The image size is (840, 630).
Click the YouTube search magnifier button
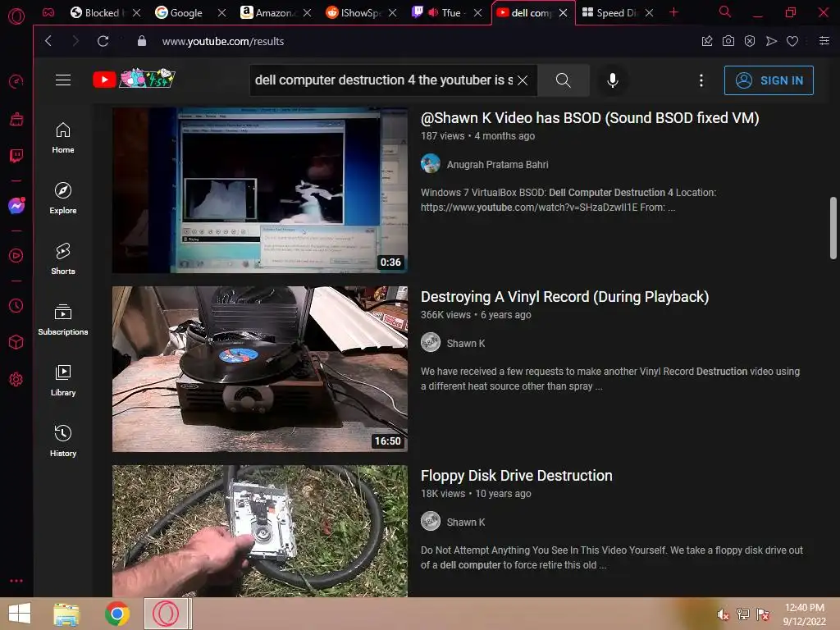tap(563, 80)
